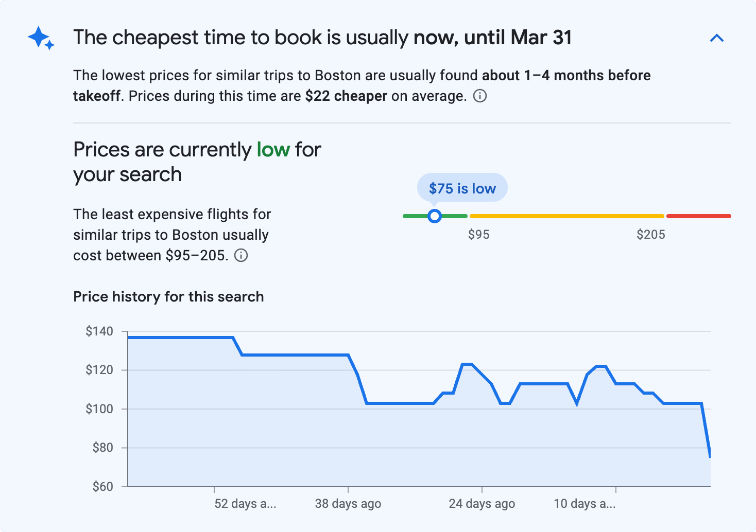
Task: Click the 38 days ago axis label
Action: [348, 504]
